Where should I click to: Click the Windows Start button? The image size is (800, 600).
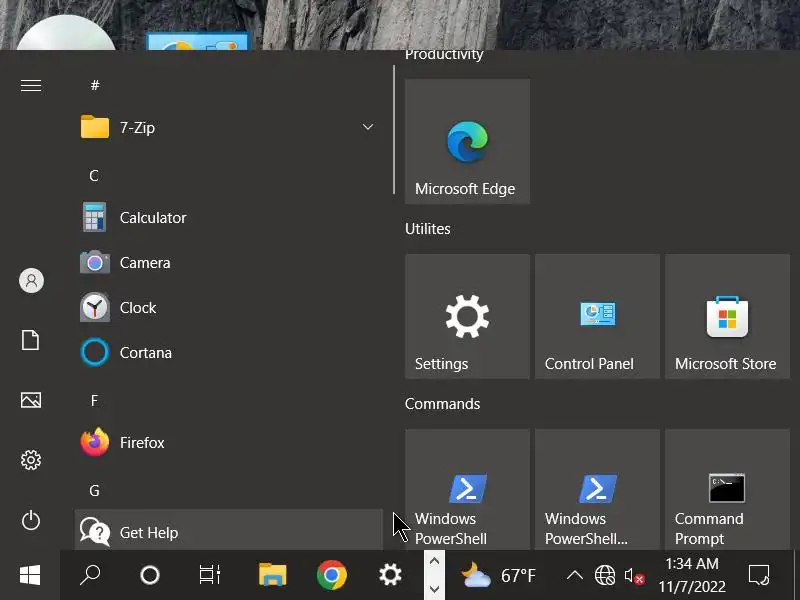(x=30, y=576)
